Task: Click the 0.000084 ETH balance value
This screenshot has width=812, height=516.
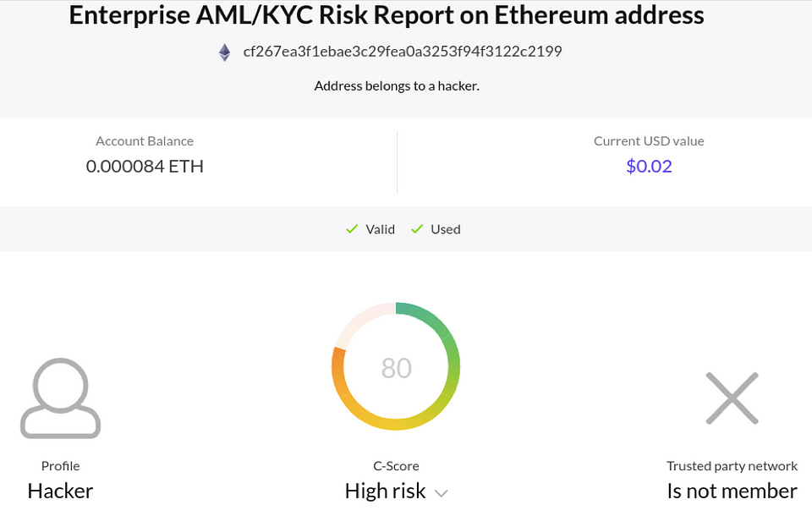Action: (x=145, y=167)
